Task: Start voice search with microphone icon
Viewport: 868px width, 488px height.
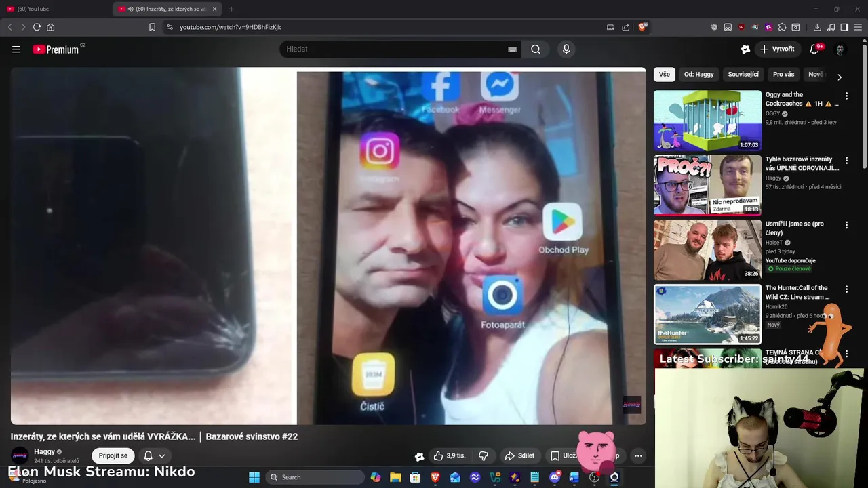Action: click(x=566, y=49)
